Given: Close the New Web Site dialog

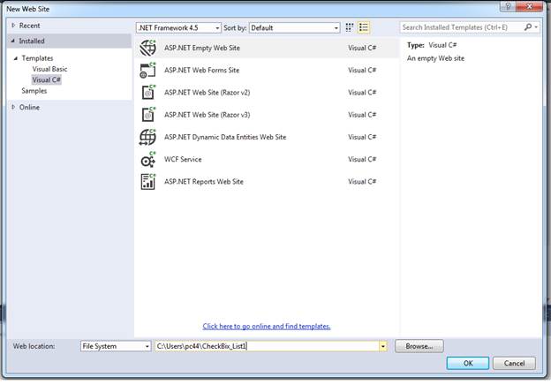Looking at the screenshot, I should 530,6.
